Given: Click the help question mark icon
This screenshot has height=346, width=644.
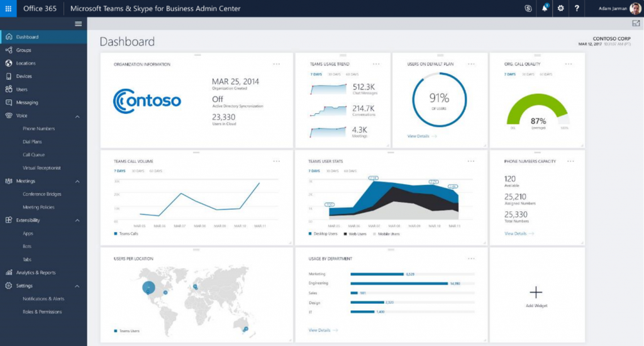Looking at the screenshot, I should 577,8.
